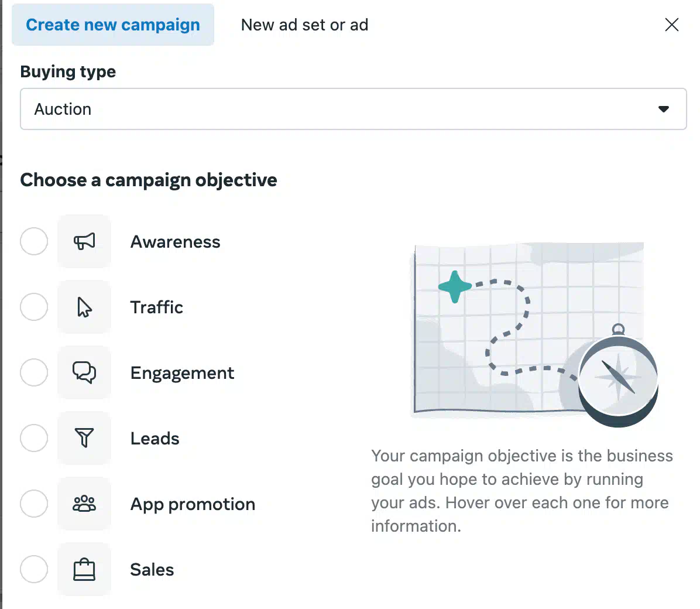This screenshot has height=609, width=700.
Task: Click the Engagement chat bubbles icon
Action: pyautogui.click(x=84, y=372)
